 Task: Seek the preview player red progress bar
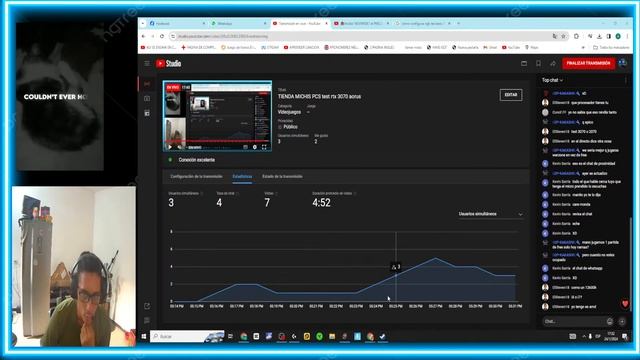pos(217,142)
